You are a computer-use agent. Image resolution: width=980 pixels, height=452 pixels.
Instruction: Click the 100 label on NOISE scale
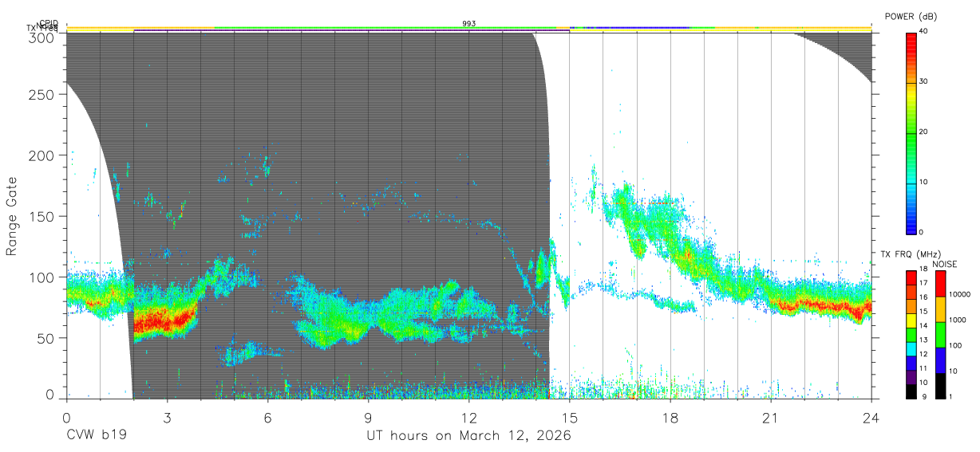pyautogui.click(x=954, y=346)
